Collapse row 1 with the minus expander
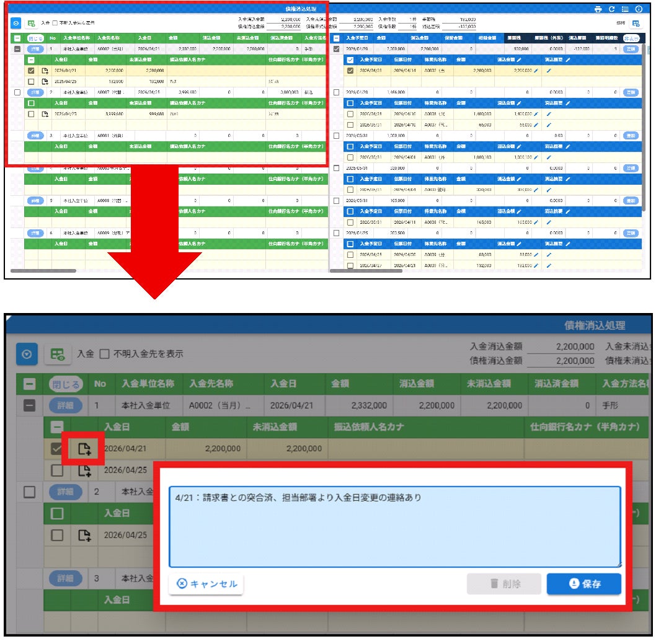This screenshot has width=656, height=644. click(29, 405)
